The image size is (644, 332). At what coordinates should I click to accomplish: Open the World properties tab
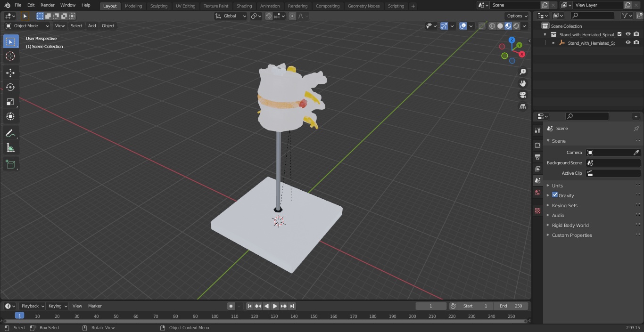coord(537,192)
